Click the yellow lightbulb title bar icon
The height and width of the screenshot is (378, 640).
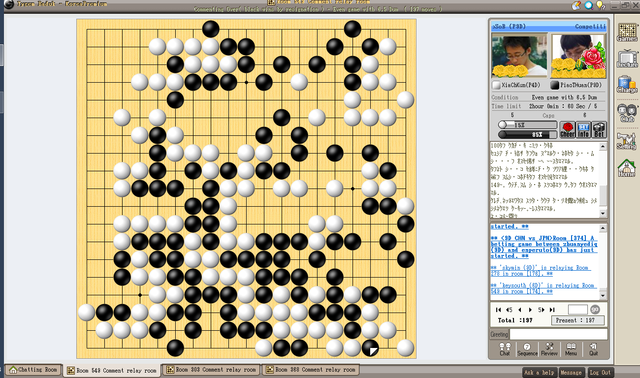click(600, 5)
